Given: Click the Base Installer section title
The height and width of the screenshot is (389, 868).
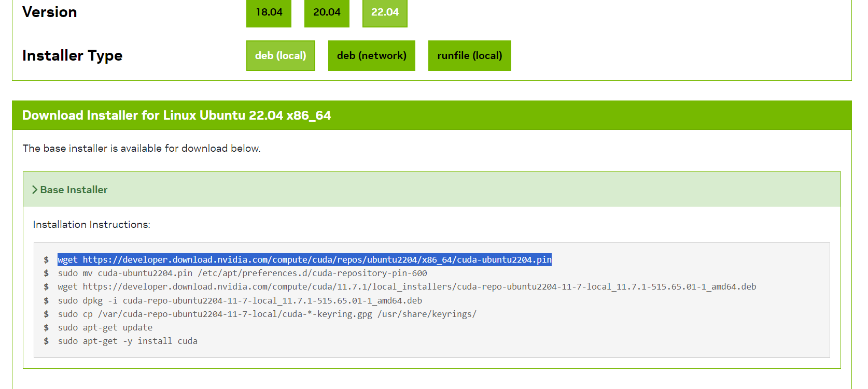Looking at the screenshot, I should [x=74, y=190].
